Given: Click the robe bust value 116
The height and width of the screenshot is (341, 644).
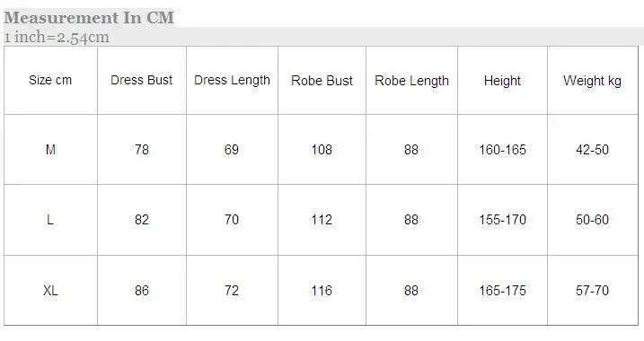Looking at the screenshot, I should [322, 291].
